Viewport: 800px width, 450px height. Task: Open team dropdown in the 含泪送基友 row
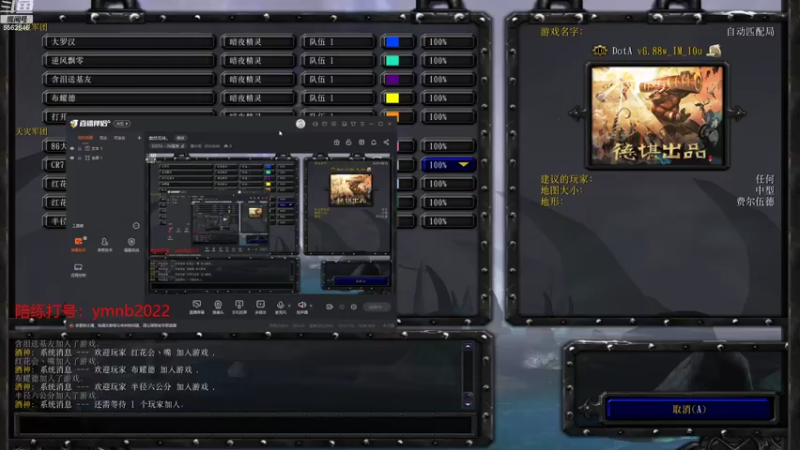point(338,80)
